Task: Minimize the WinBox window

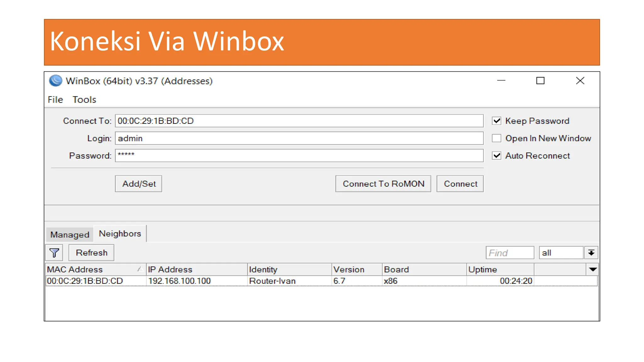Action: [x=501, y=81]
